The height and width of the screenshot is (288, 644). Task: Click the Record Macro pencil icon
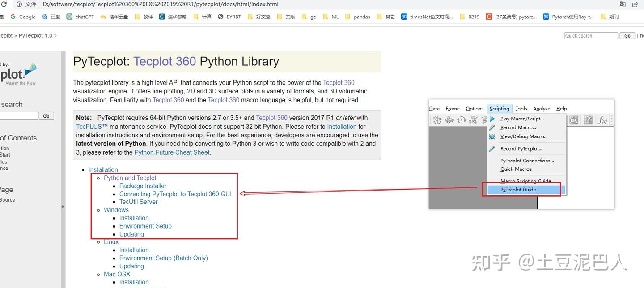click(492, 127)
